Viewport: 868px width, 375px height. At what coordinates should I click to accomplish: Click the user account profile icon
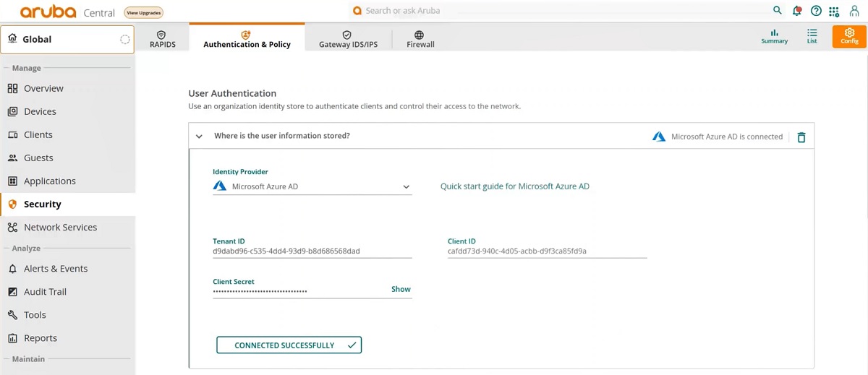[x=854, y=11]
